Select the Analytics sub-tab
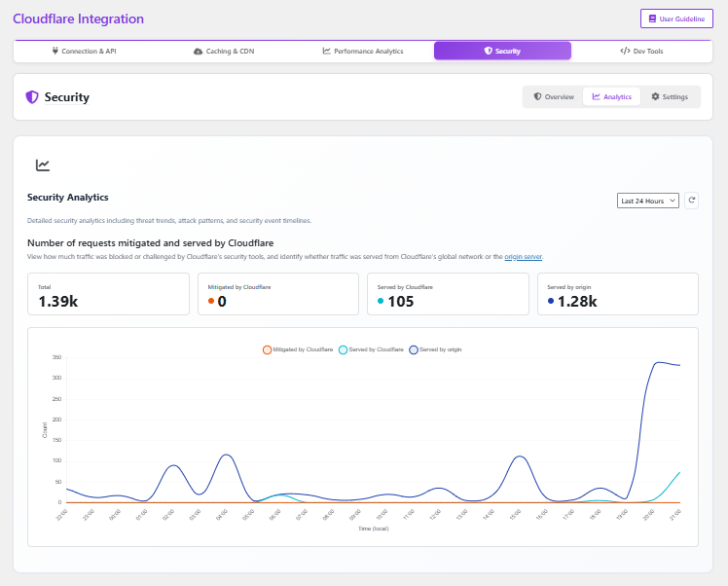Screen dimensions: 728x586 (x=611, y=97)
